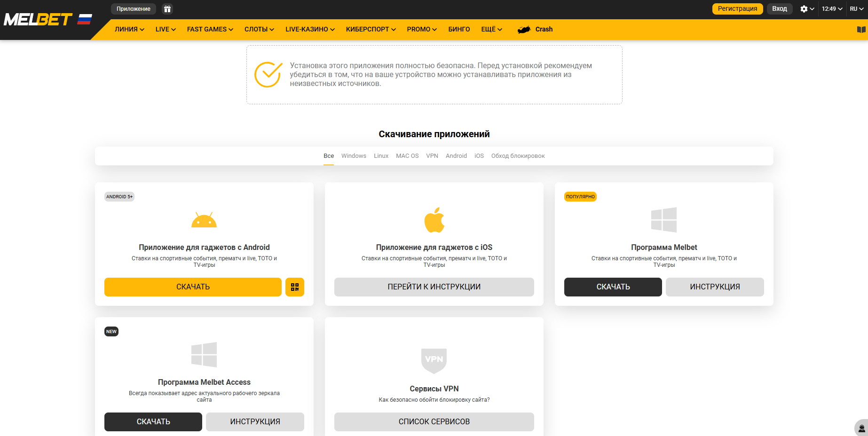This screenshot has height=436, width=868.
Task: Click the settings gear icon
Action: pyautogui.click(x=804, y=8)
